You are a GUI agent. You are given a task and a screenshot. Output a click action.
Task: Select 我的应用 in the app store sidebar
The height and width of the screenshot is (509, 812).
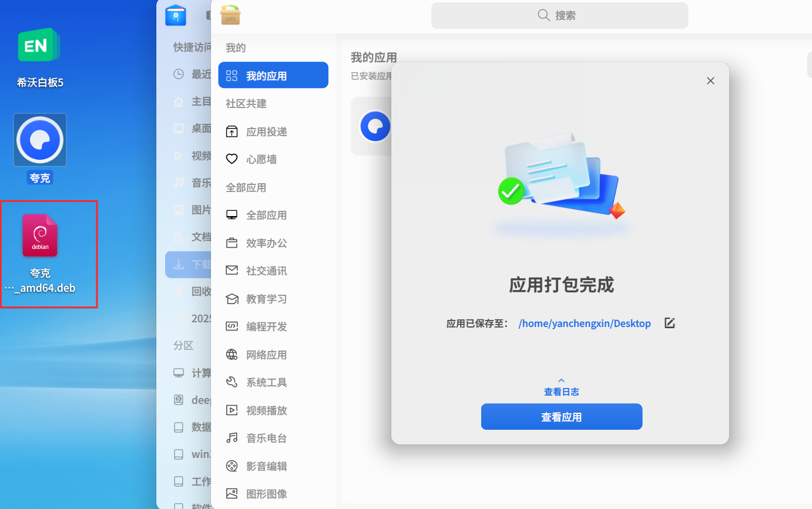[x=273, y=75]
